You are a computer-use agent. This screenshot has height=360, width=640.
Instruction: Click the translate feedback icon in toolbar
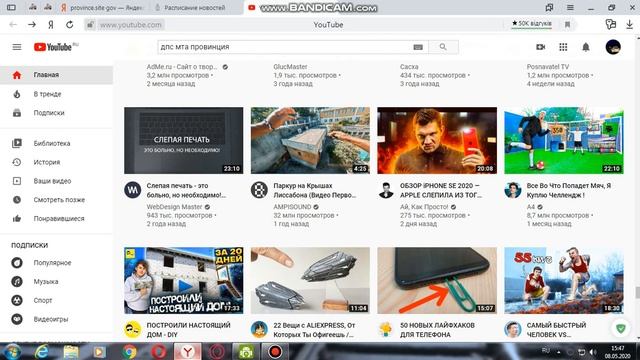point(611,24)
